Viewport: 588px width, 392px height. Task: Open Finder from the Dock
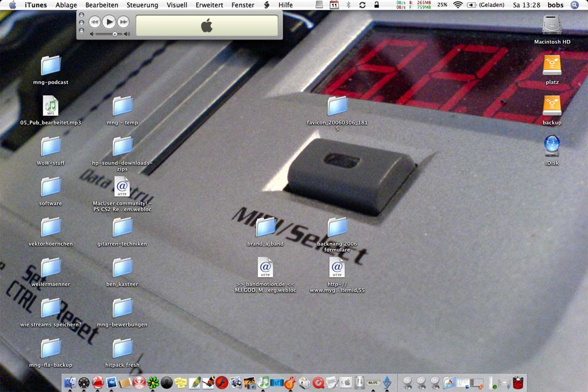click(70, 382)
